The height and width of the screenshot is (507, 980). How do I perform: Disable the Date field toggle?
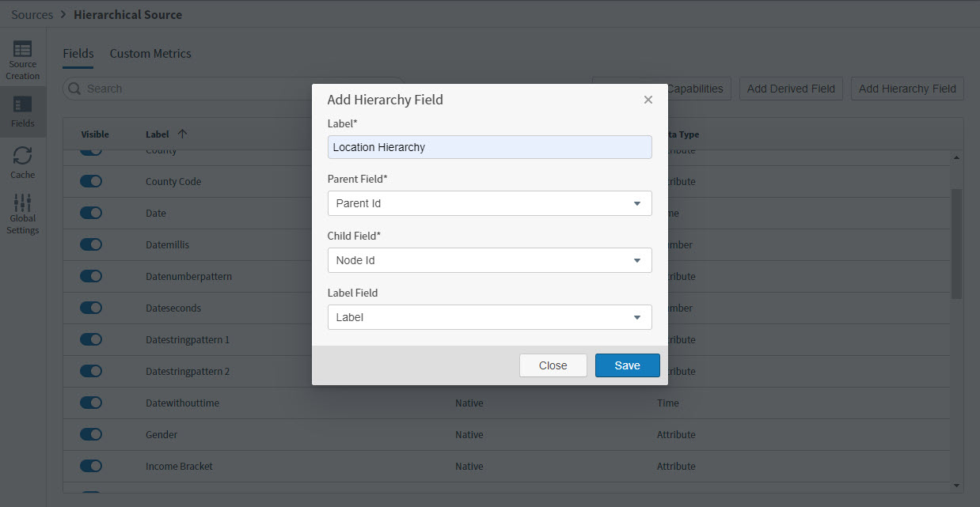[90, 213]
